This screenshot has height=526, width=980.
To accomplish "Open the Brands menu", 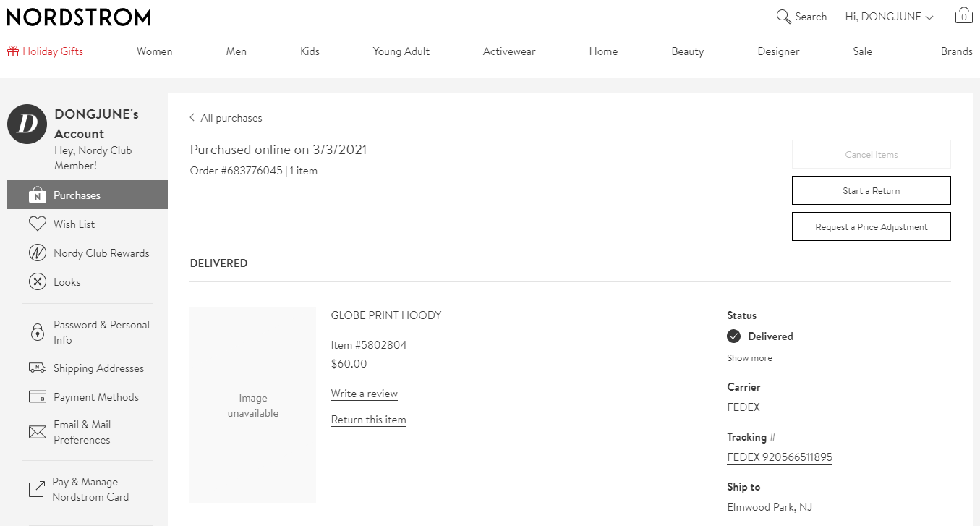I will [x=956, y=51].
